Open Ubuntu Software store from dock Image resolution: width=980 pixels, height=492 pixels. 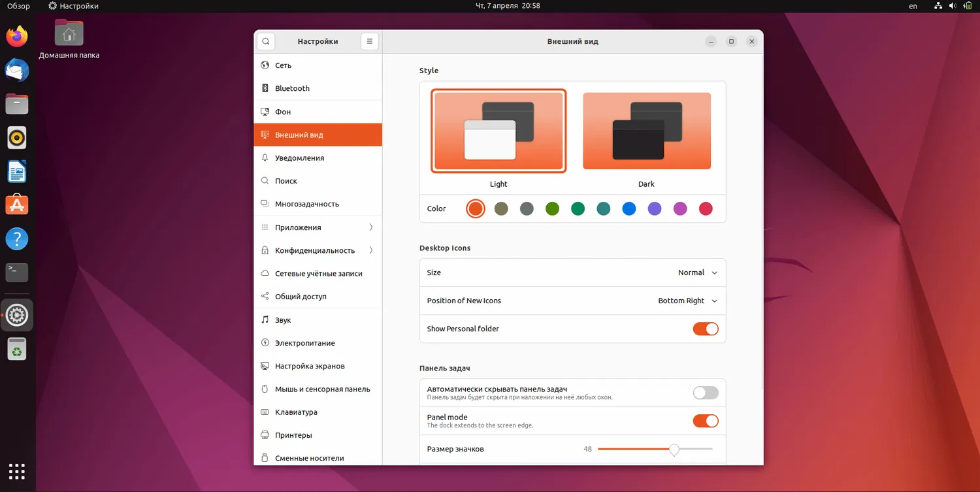17,205
